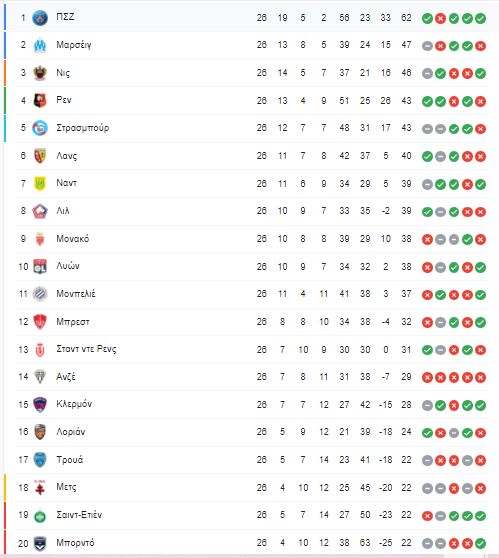Click the Μονακό team crest
The image size is (499, 558).
click(40, 239)
